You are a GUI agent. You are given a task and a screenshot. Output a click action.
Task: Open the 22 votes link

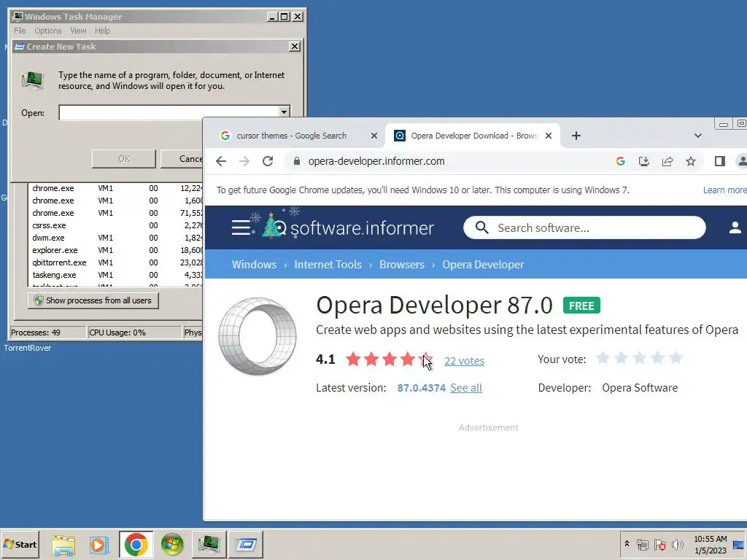point(464,361)
